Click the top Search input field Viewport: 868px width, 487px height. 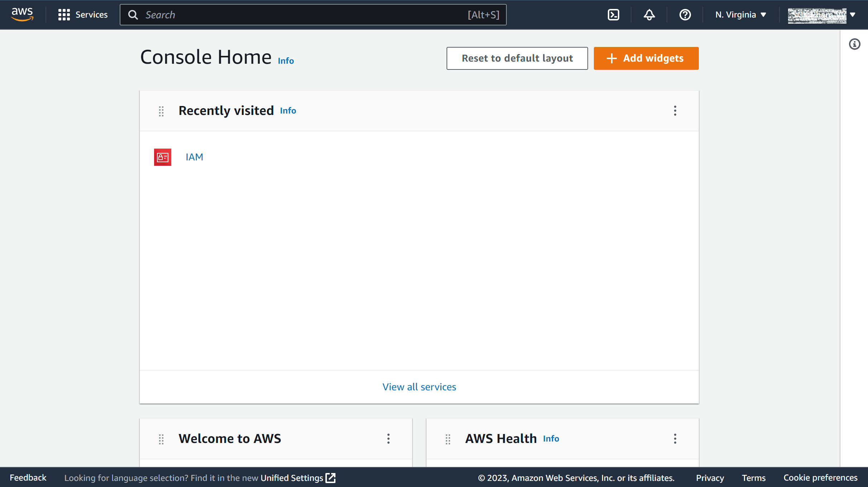click(x=313, y=15)
